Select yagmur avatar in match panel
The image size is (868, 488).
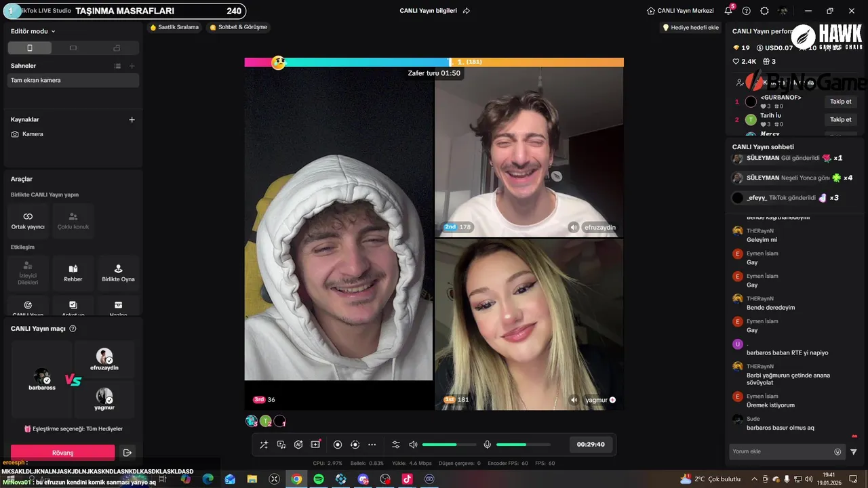(x=104, y=396)
